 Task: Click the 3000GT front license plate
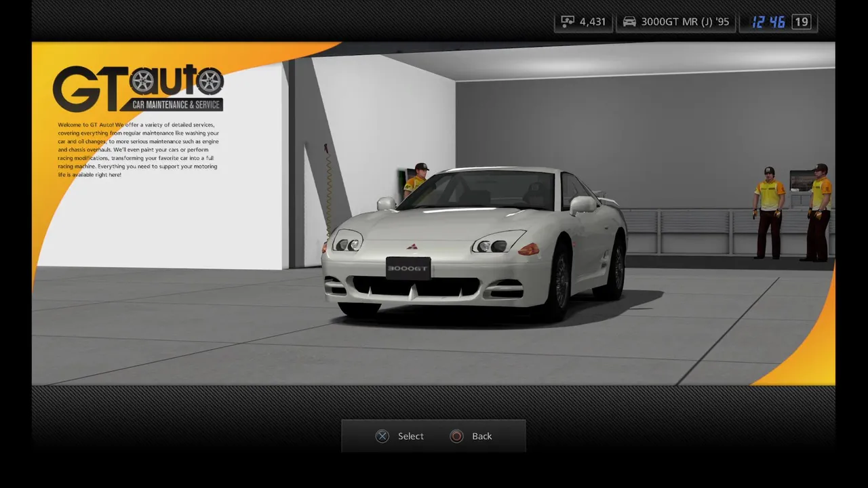pyautogui.click(x=408, y=268)
